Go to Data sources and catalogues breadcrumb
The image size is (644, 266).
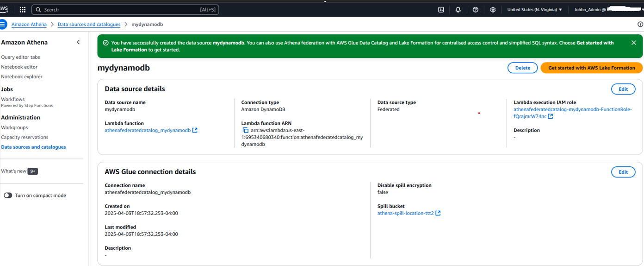coord(89,25)
